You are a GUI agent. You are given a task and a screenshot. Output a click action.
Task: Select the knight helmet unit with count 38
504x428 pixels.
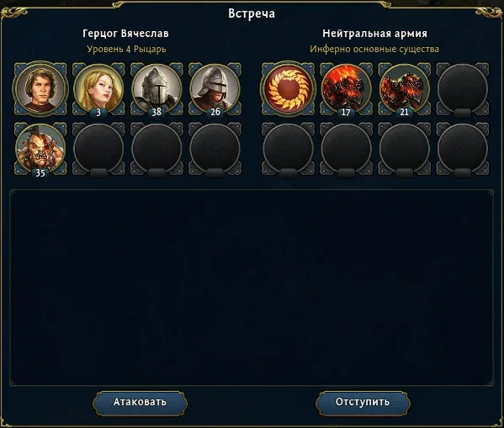157,88
